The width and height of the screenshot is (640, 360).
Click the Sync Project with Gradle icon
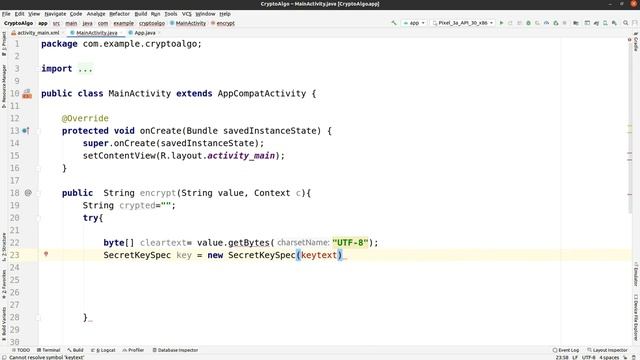[596, 23]
